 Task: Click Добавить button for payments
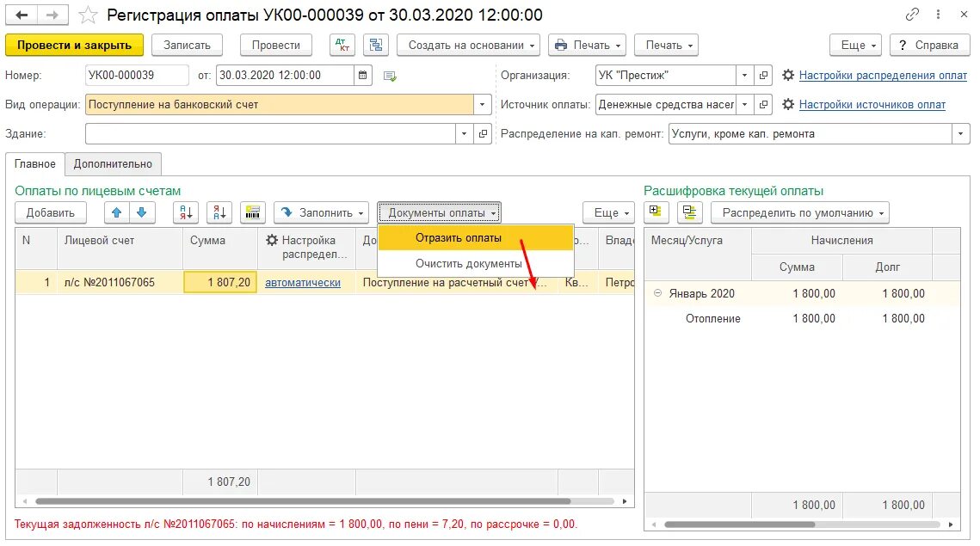click(x=51, y=212)
